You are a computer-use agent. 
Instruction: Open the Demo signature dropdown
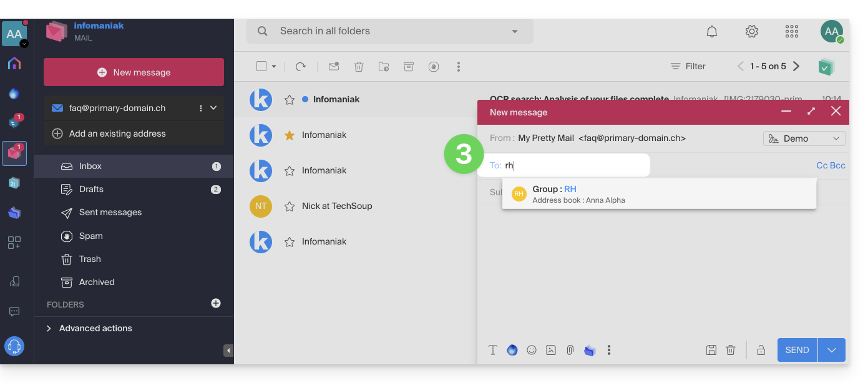[804, 138]
